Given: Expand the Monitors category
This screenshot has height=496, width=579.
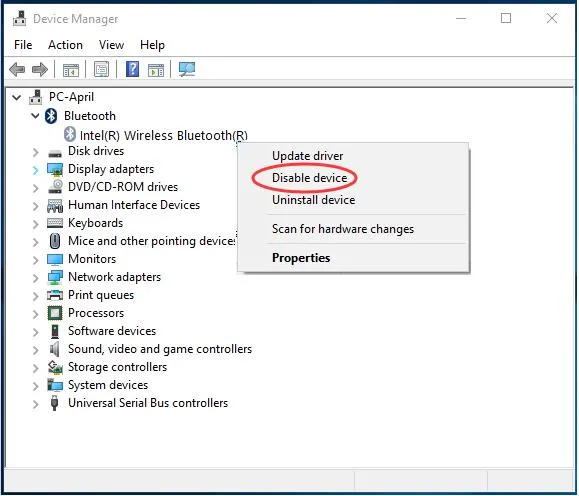Looking at the screenshot, I should (35, 260).
